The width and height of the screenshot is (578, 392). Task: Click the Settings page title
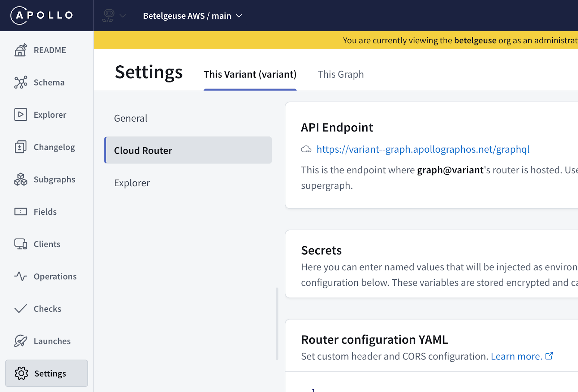pyautogui.click(x=149, y=72)
